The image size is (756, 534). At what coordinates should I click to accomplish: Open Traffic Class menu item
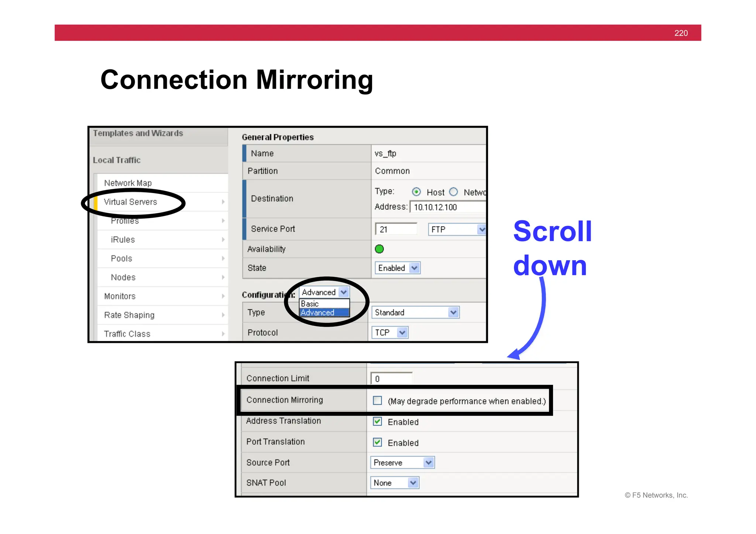click(x=127, y=334)
